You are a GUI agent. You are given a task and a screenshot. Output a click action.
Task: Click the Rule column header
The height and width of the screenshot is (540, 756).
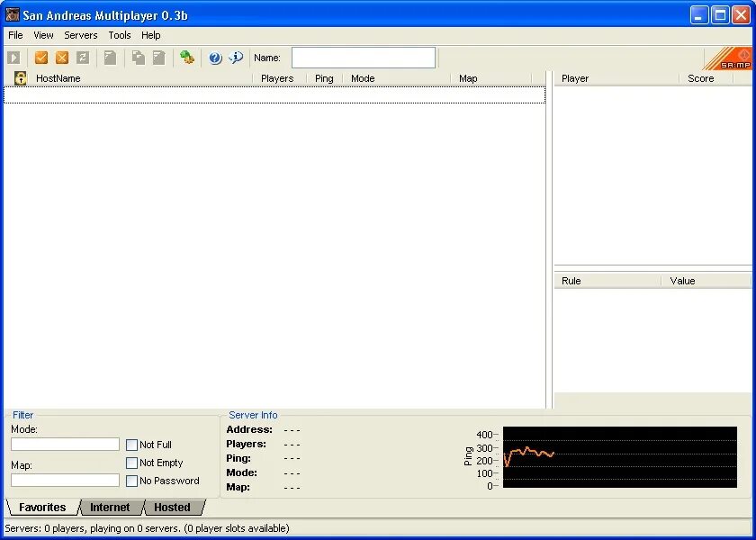point(607,281)
